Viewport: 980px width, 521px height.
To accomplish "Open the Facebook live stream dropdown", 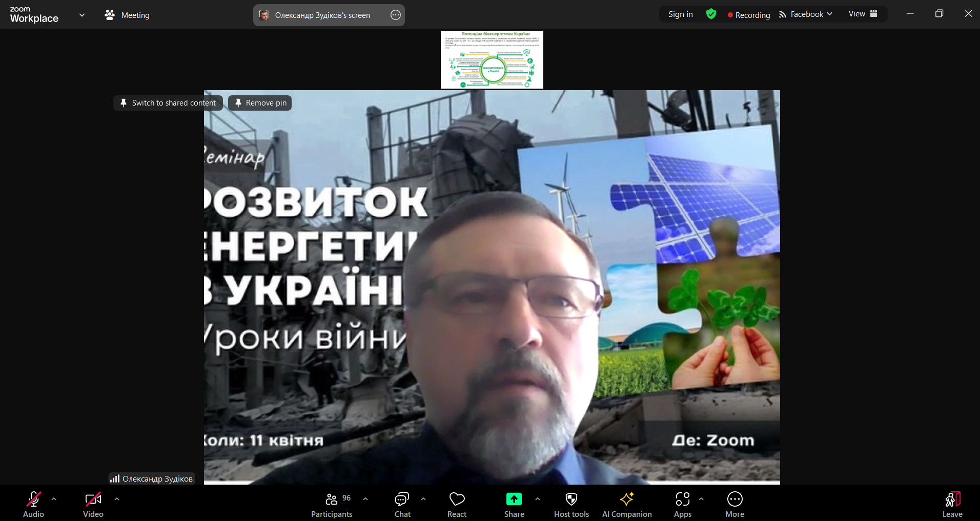I will click(x=806, y=14).
